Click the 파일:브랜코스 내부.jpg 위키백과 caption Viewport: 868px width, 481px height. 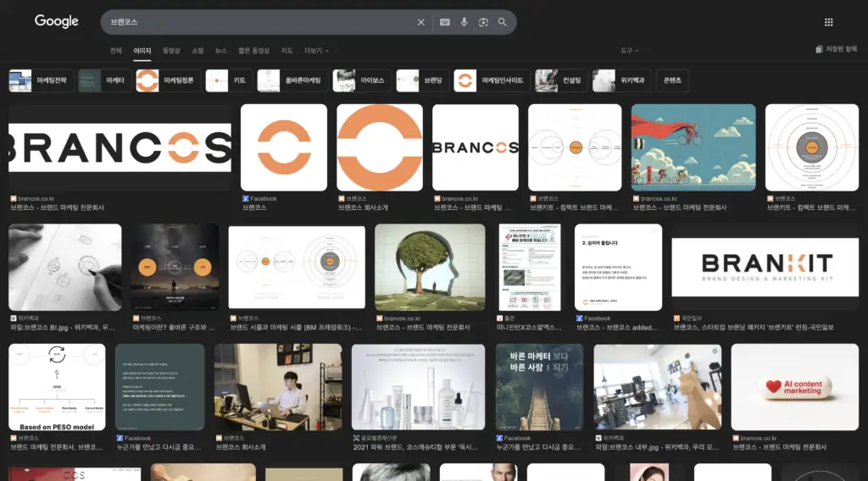(657, 447)
